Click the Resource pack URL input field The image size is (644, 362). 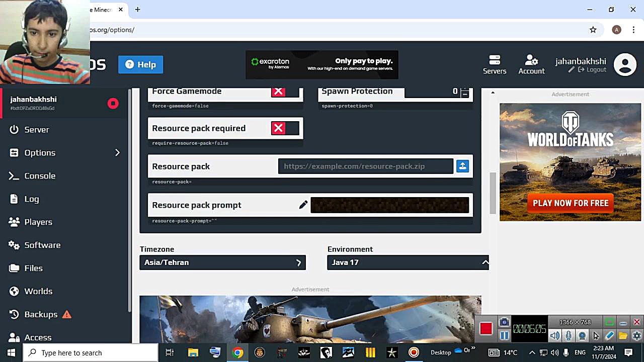pyautogui.click(x=366, y=166)
